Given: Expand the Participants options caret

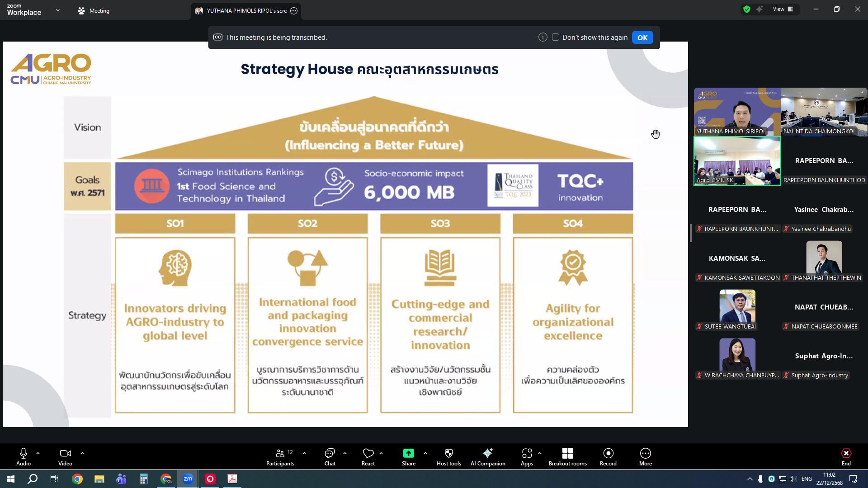Looking at the screenshot, I should point(304,453).
